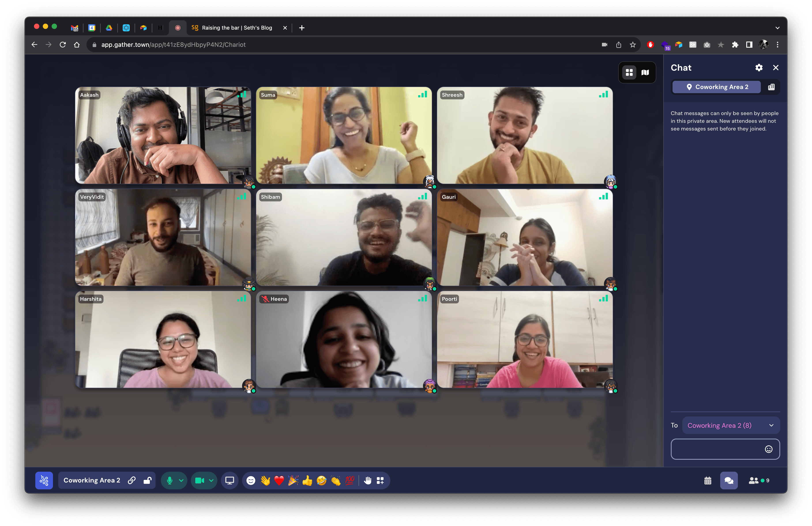Turn off the camera
Screen dimensions: 812x526
click(200, 480)
